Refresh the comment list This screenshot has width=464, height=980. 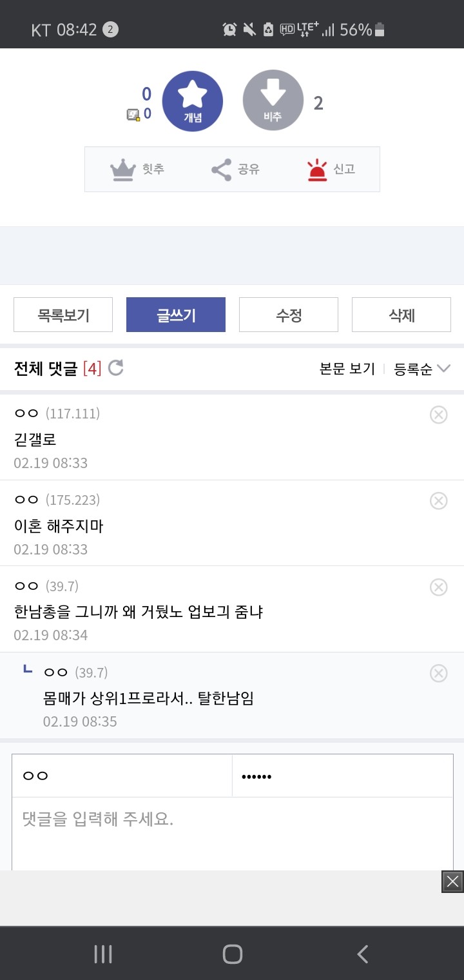click(x=115, y=368)
